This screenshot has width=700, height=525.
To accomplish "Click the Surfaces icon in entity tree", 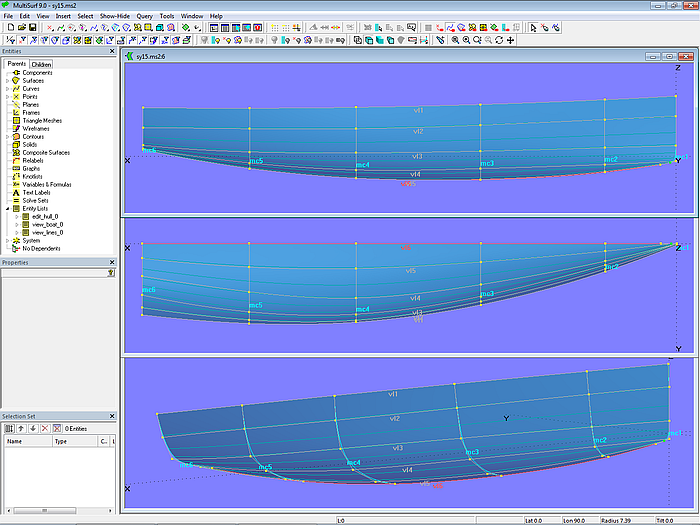I will pyautogui.click(x=16, y=81).
